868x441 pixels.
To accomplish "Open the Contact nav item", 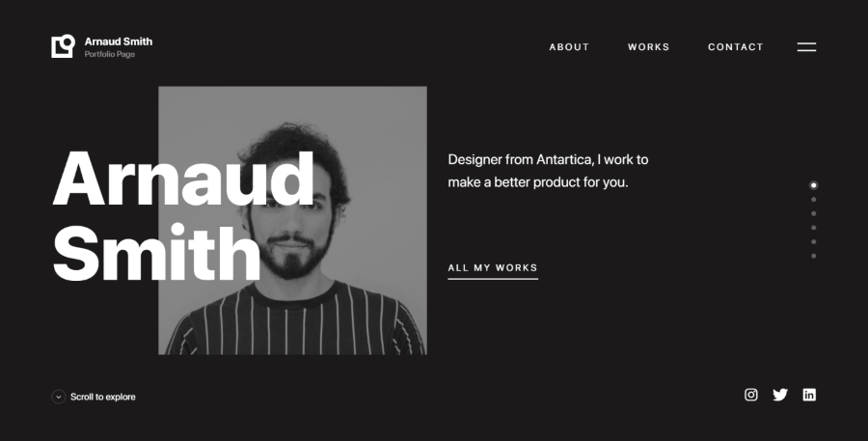I will coord(736,47).
